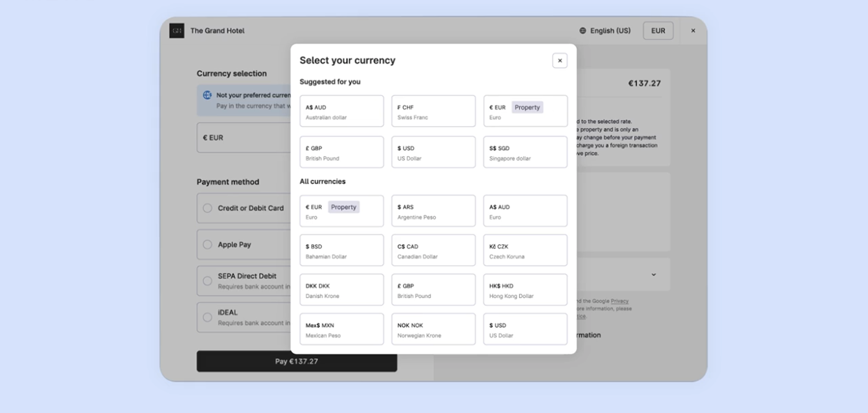Image resolution: width=868 pixels, height=413 pixels.
Task: Select the iDEAL payment radio button
Action: 208,317
